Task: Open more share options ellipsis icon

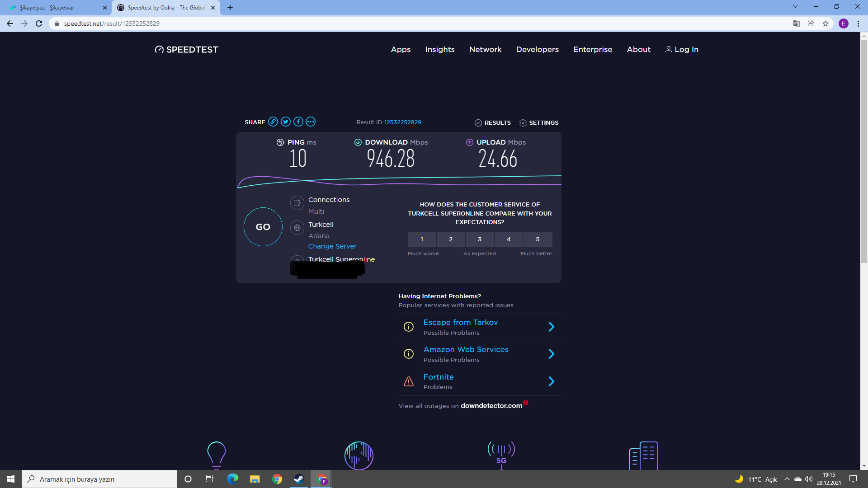Action: [x=311, y=122]
